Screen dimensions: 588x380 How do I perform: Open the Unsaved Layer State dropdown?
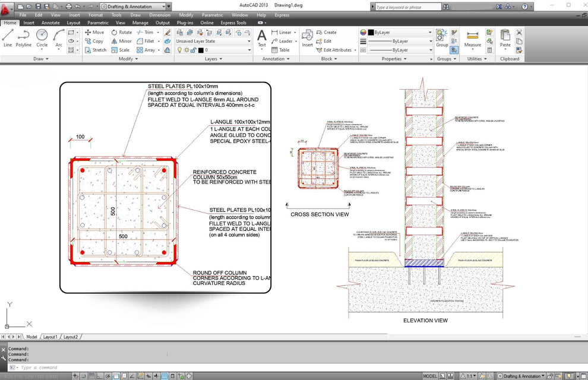click(213, 41)
